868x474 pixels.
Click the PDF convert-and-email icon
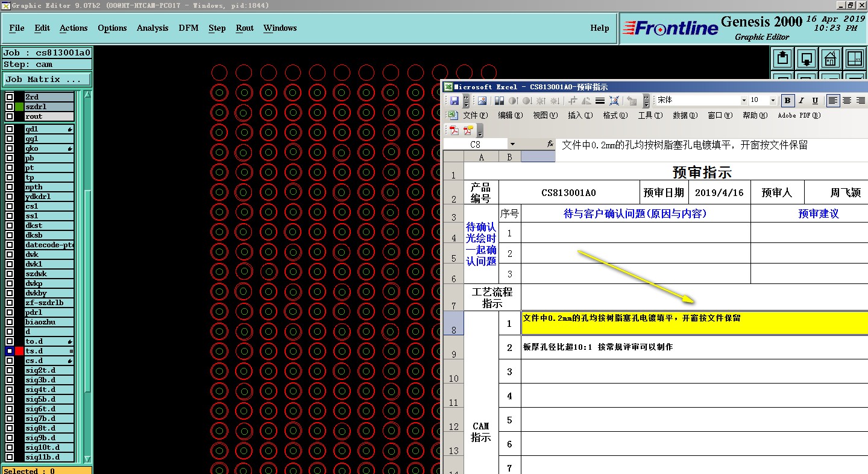(x=468, y=130)
